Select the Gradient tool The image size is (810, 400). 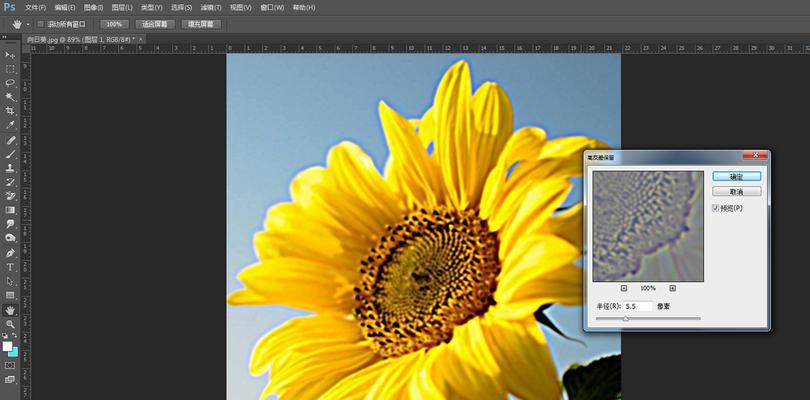pos(10,210)
